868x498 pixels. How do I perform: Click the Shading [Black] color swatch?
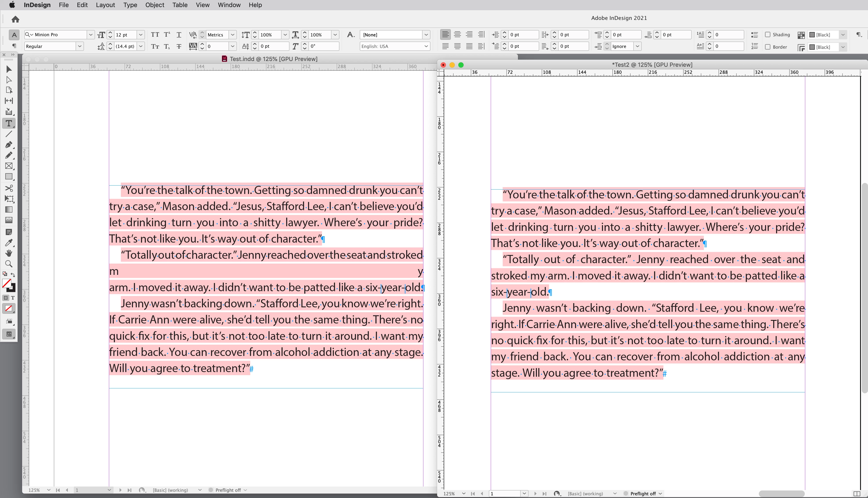pyautogui.click(x=812, y=34)
